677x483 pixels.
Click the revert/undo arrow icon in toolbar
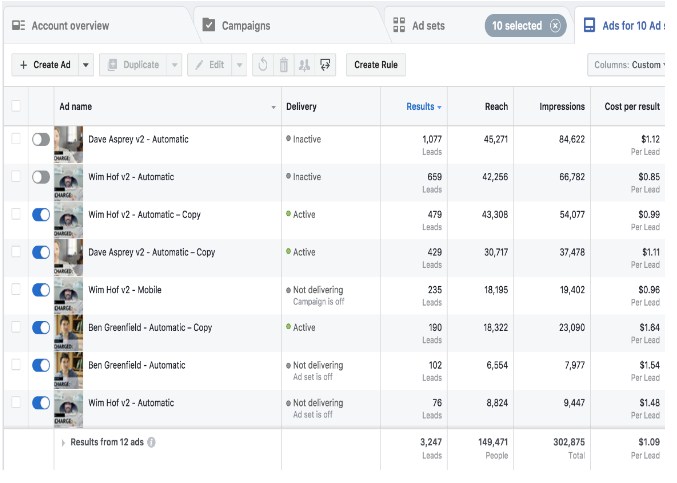click(x=263, y=65)
